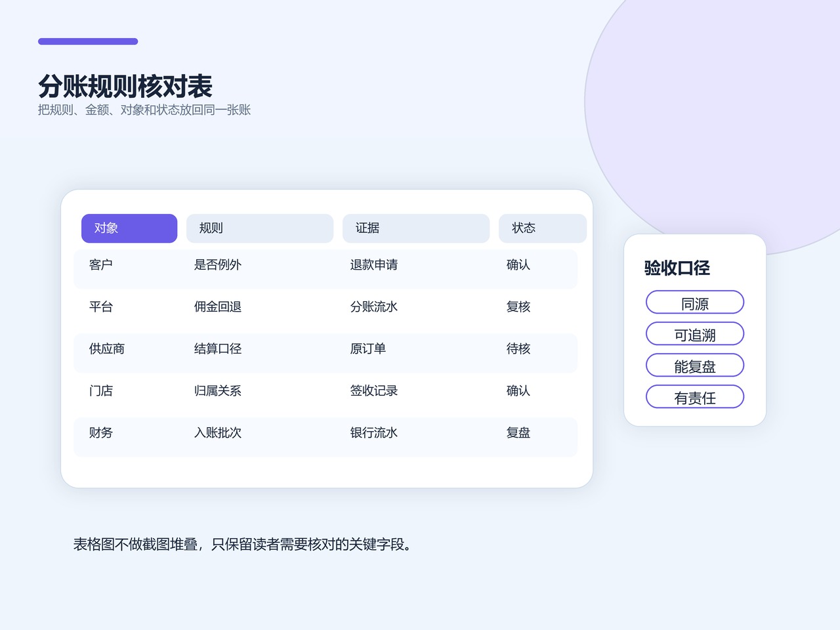Click the 同源 pill button

click(695, 303)
